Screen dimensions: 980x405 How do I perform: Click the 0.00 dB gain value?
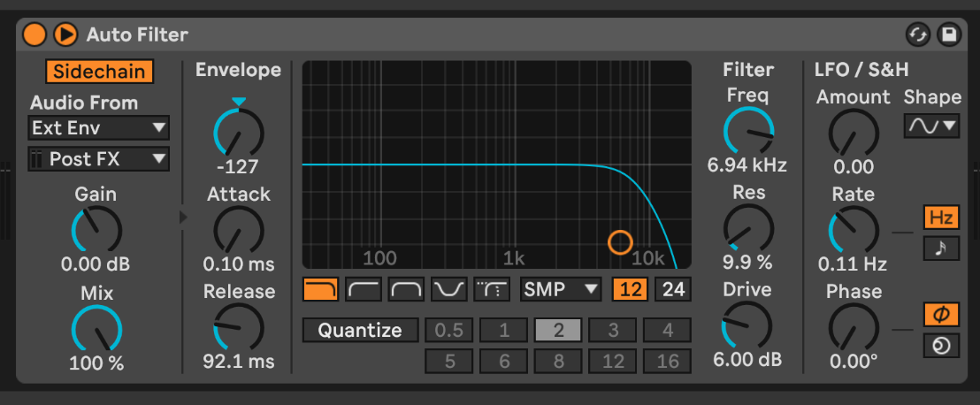pos(96,264)
